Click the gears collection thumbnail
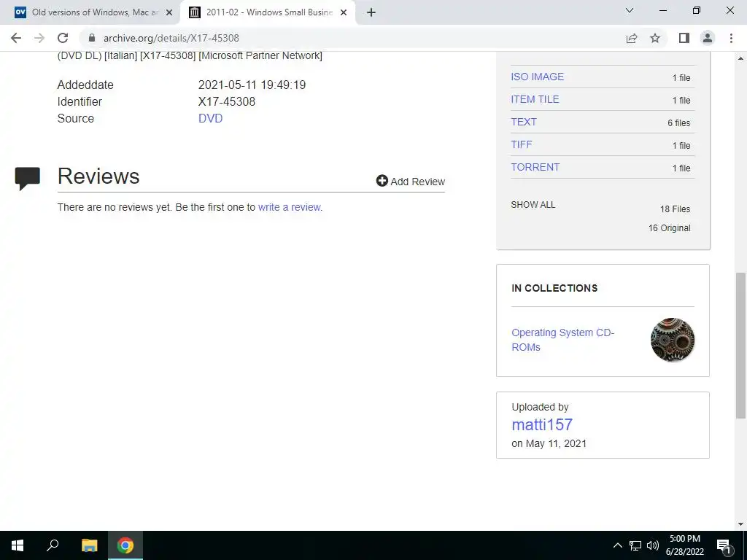This screenshot has height=560, width=747. [672, 340]
